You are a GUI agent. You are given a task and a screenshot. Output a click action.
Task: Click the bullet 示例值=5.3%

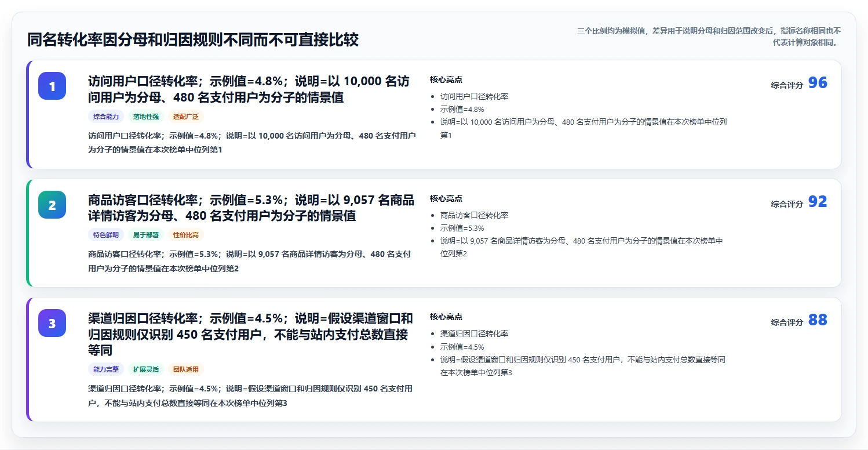click(x=462, y=228)
